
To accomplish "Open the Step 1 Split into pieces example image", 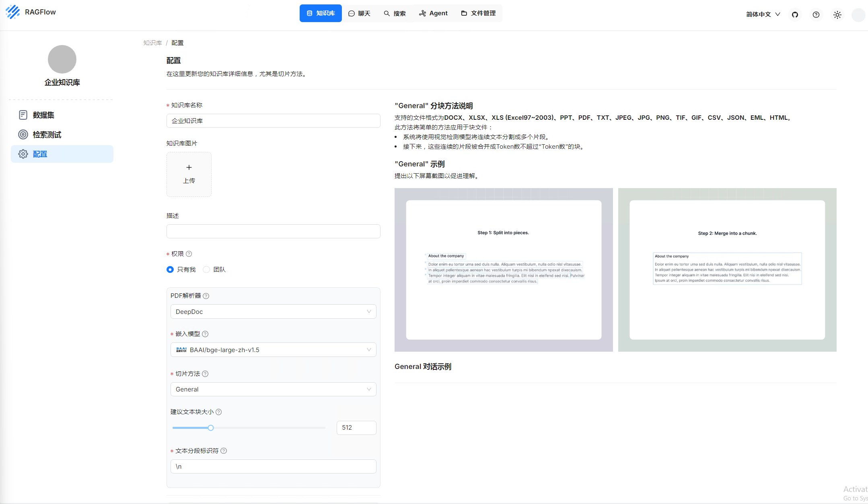I will [x=504, y=270].
